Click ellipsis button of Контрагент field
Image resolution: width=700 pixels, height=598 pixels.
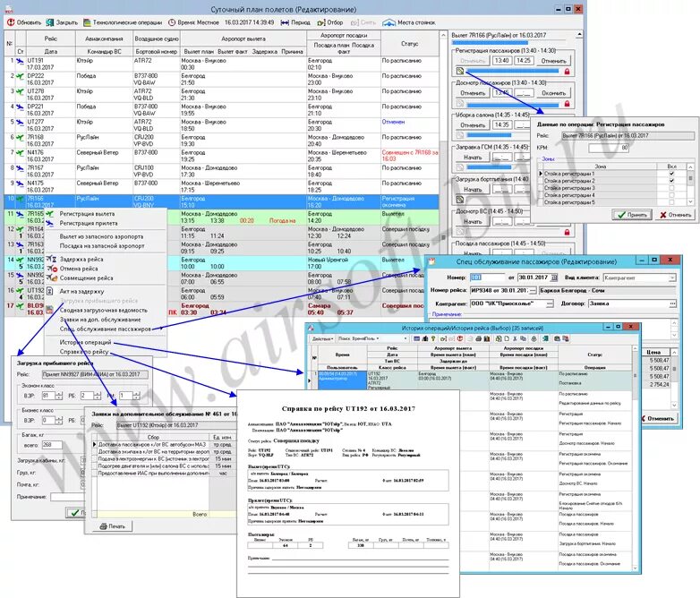[x=550, y=303]
